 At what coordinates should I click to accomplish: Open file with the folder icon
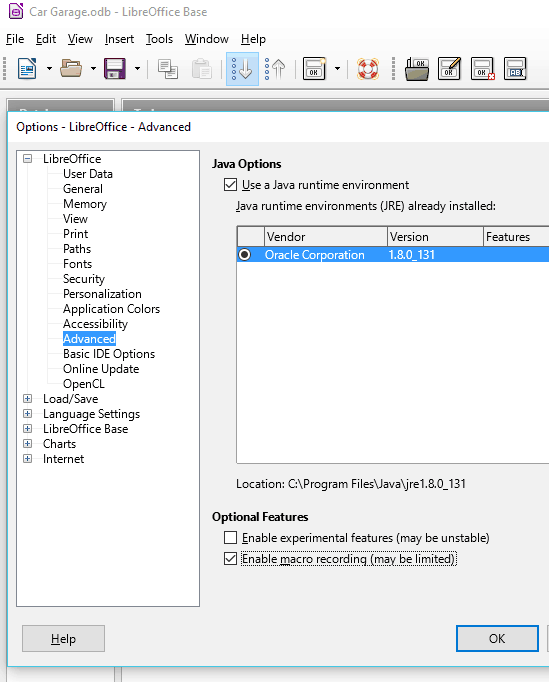point(71,69)
